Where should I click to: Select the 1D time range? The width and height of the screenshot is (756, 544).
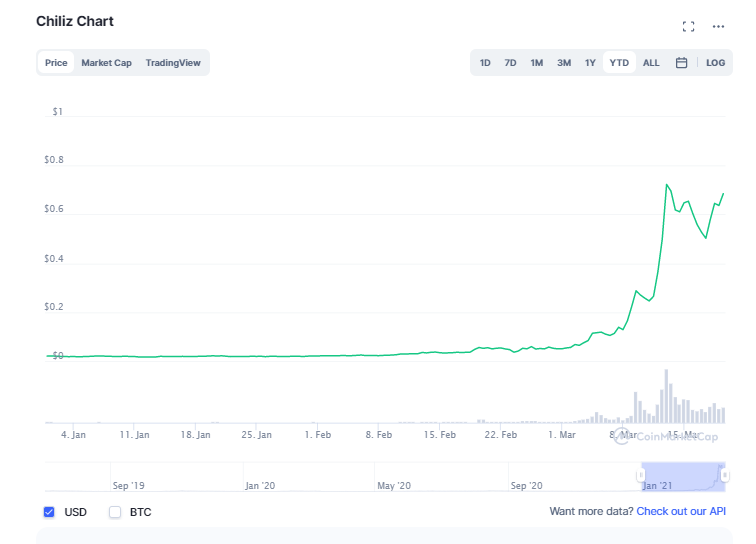485,63
